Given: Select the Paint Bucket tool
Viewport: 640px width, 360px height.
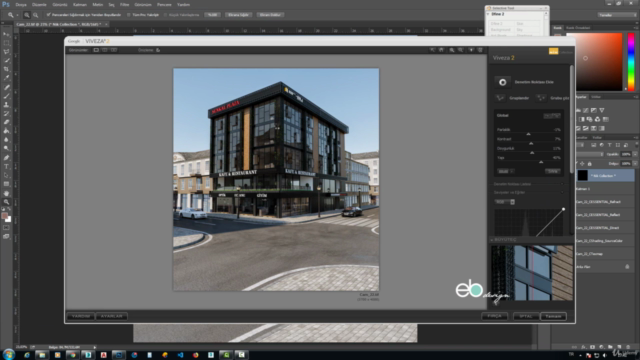Looking at the screenshot, I should [x=6, y=131].
